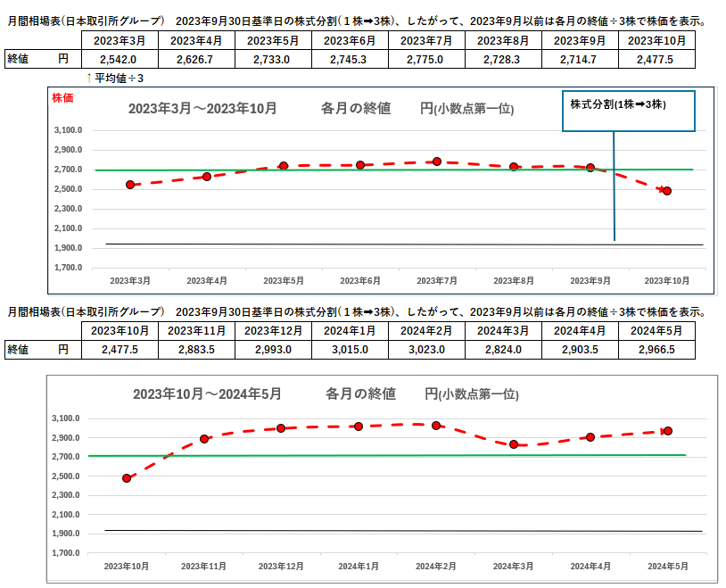Click the 2023年6月 header in the top table

(350, 40)
